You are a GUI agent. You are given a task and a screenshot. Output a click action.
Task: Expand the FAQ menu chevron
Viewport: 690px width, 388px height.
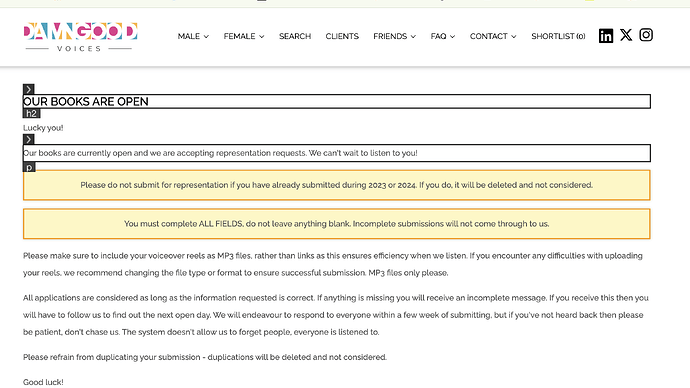(x=452, y=37)
